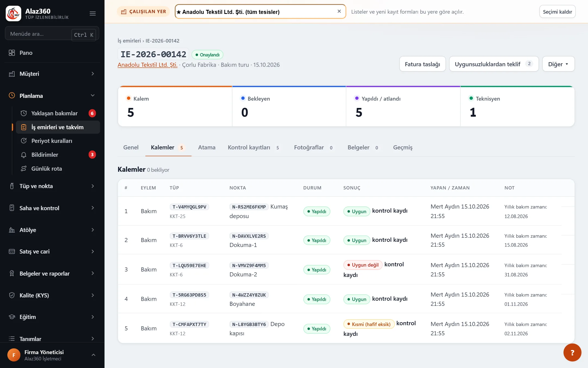This screenshot has width=588, height=368.
Task: Click the Uygunsuzluklardan teklif button
Action: pyautogui.click(x=494, y=64)
